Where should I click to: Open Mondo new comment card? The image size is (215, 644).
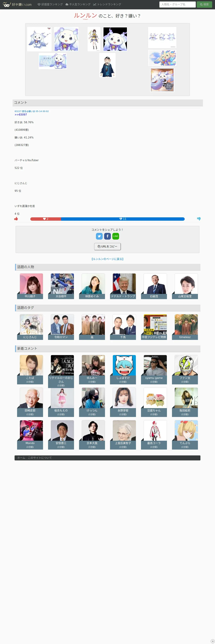coord(30,435)
